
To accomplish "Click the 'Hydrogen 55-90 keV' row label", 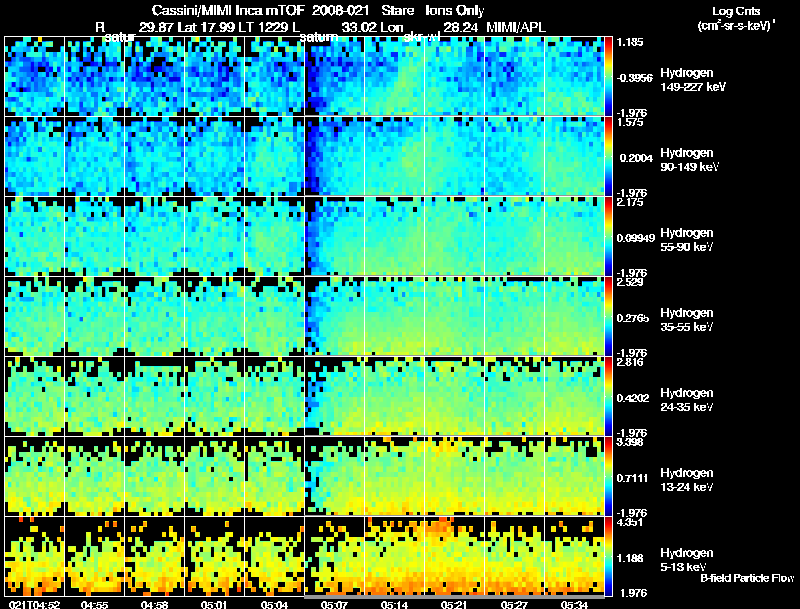I will tap(687, 240).
